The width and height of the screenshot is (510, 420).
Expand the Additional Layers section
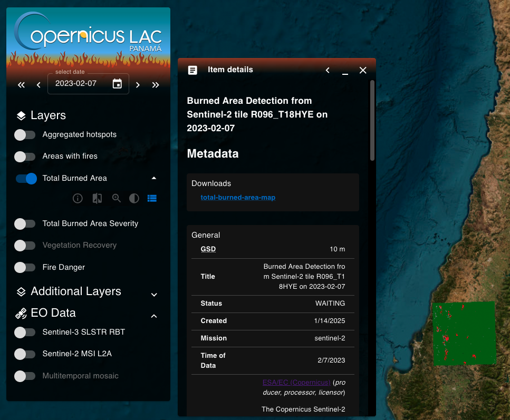pyautogui.click(x=154, y=295)
